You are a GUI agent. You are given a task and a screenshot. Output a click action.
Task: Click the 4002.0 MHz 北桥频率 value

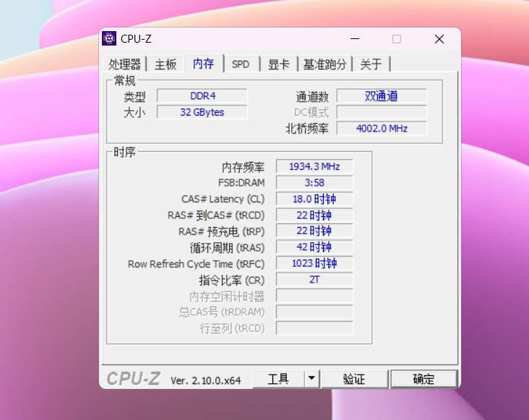click(382, 128)
